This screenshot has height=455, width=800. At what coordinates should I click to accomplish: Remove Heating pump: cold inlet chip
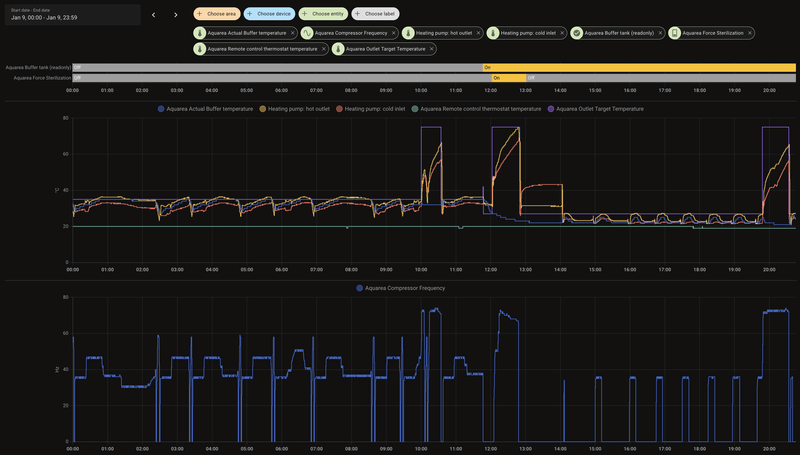(562, 33)
